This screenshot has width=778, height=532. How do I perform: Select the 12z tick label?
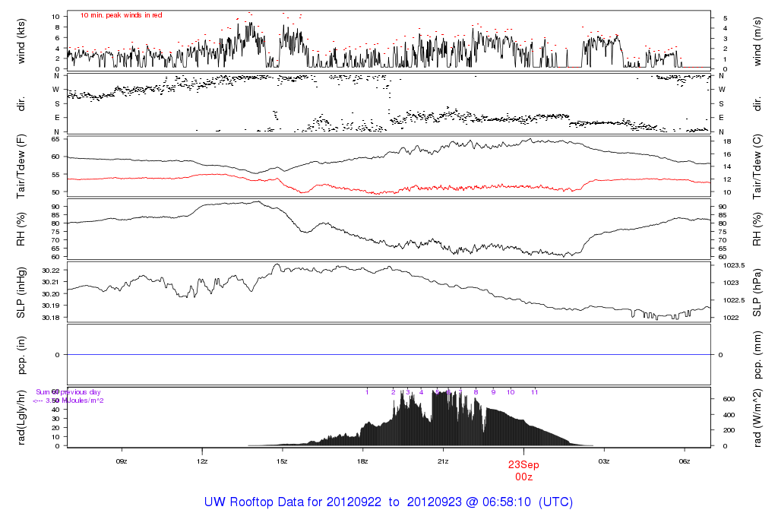pos(201,461)
